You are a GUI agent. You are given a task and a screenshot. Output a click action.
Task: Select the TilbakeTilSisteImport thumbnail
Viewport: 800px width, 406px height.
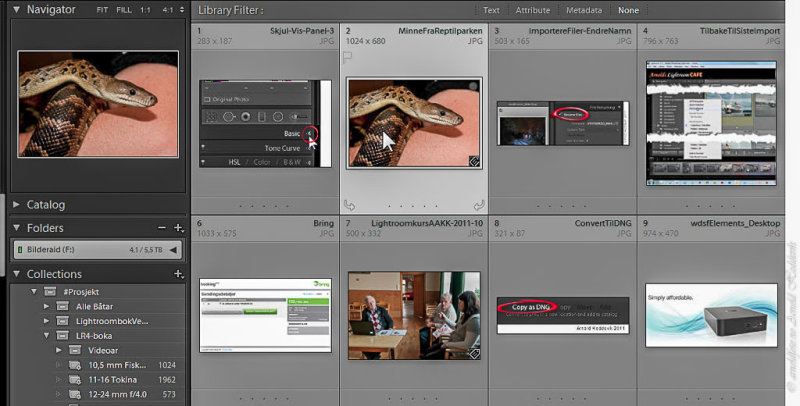tap(711, 123)
